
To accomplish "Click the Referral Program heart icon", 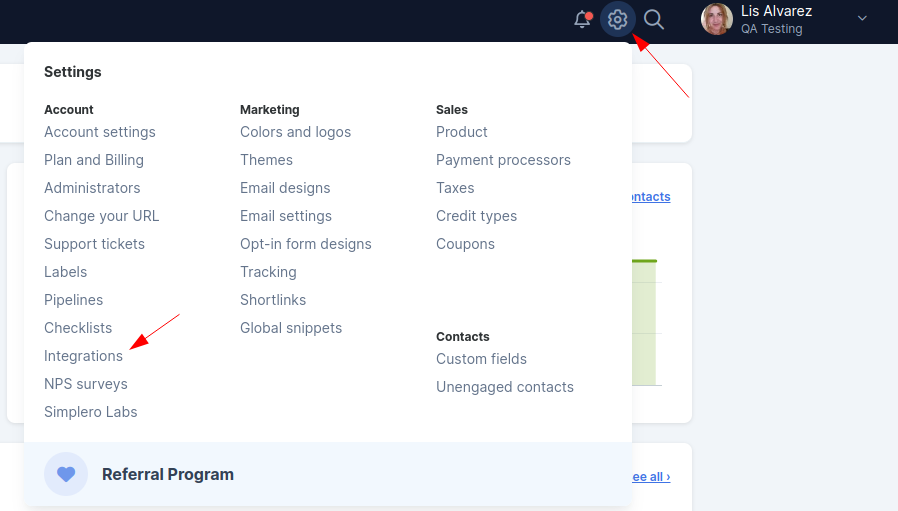I will coord(66,474).
